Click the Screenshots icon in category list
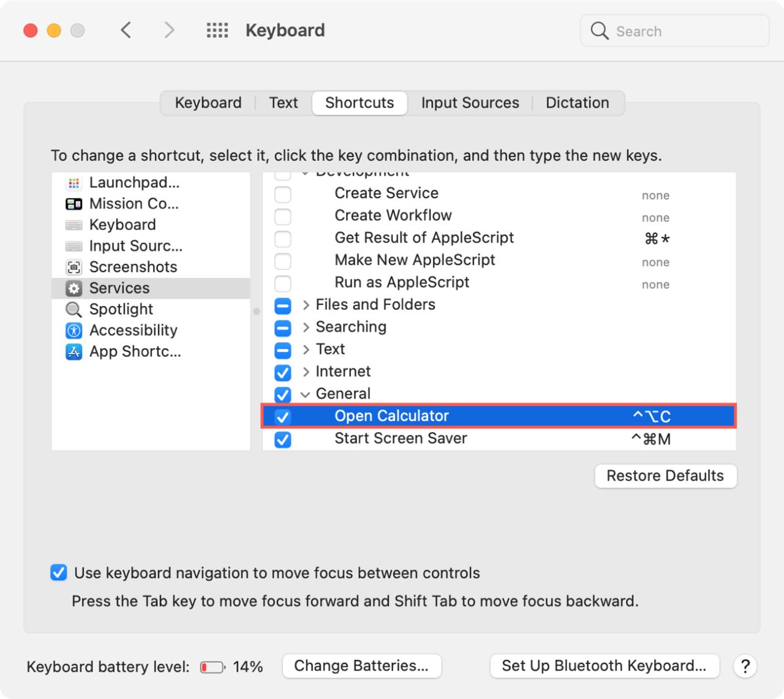Image resolution: width=784 pixels, height=699 pixels. (x=73, y=267)
